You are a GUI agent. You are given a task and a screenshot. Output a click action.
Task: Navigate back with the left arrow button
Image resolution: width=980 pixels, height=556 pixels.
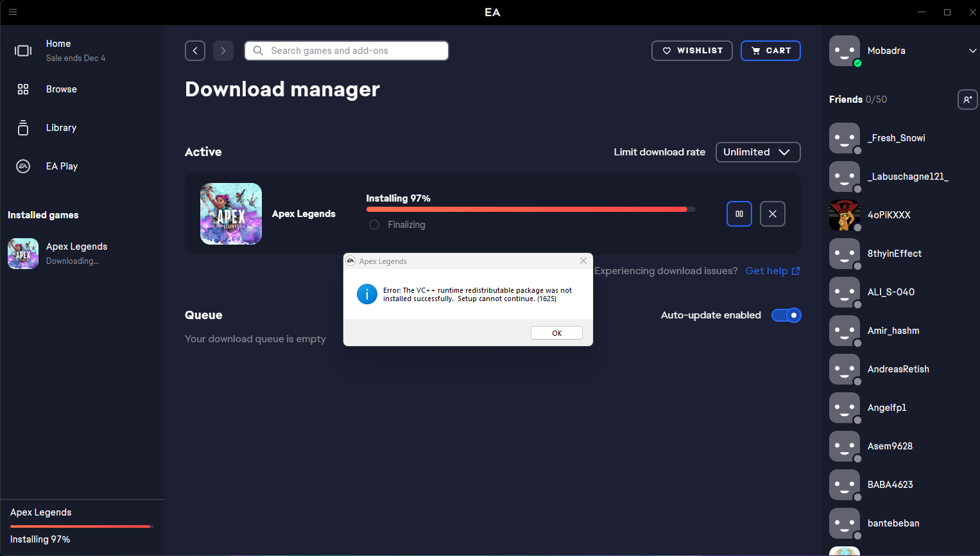pyautogui.click(x=195, y=51)
